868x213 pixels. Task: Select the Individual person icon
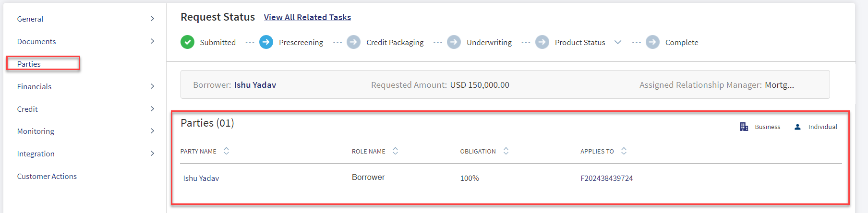tap(797, 127)
